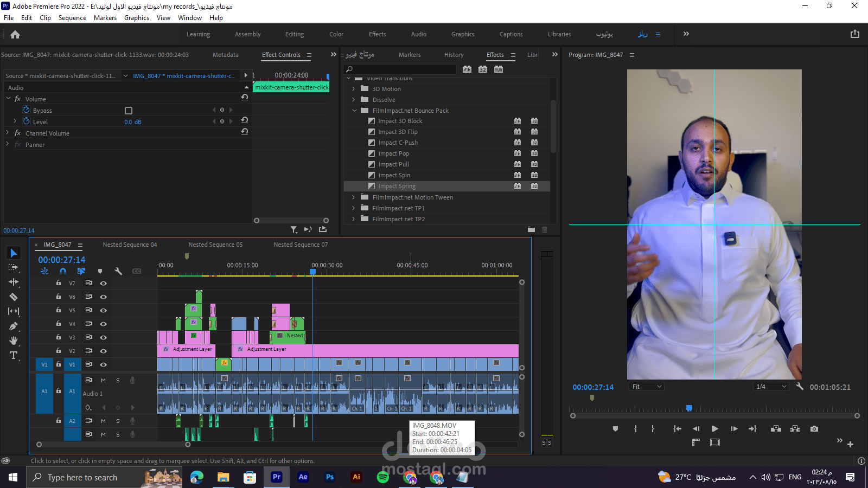Click Export Frame camera icon
This screenshot has width=868, height=488.
coord(814,429)
